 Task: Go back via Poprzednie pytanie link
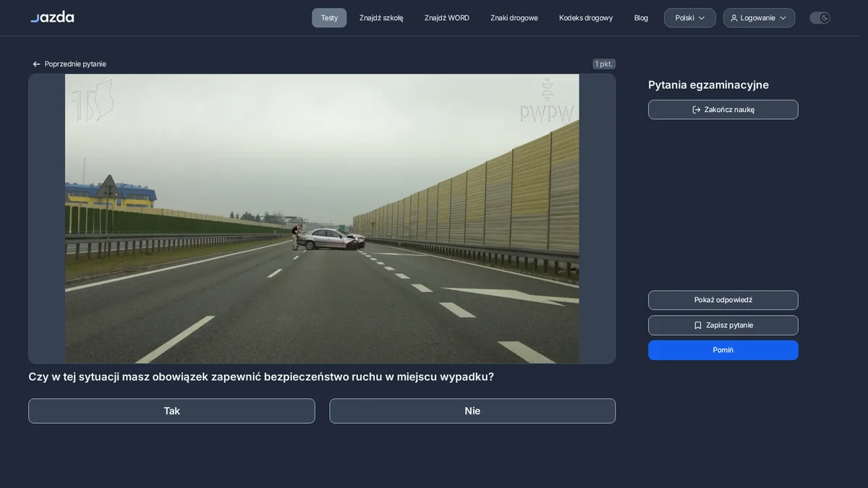(69, 64)
